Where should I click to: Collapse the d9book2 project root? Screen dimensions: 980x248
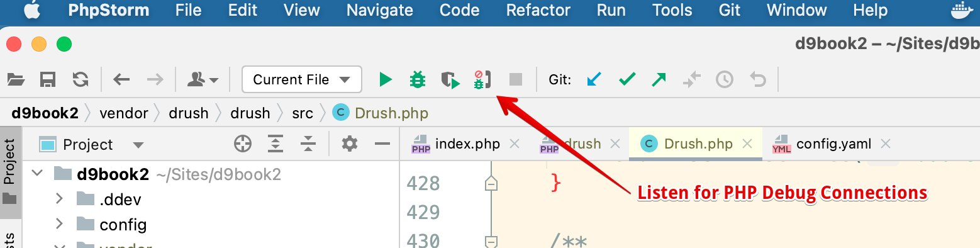[37, 173]
